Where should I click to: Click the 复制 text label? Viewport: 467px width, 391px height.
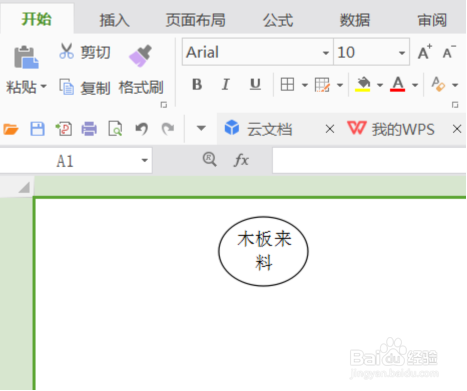95,88
